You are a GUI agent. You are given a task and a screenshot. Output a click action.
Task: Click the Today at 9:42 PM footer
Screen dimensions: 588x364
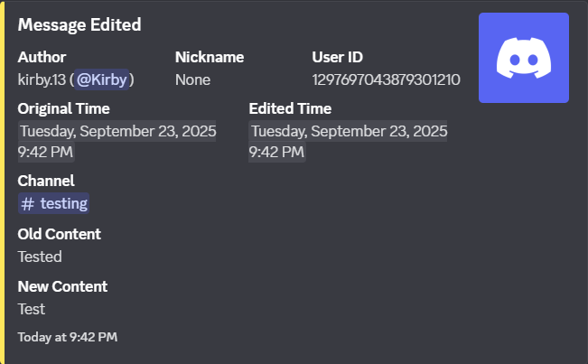(68, 337)
